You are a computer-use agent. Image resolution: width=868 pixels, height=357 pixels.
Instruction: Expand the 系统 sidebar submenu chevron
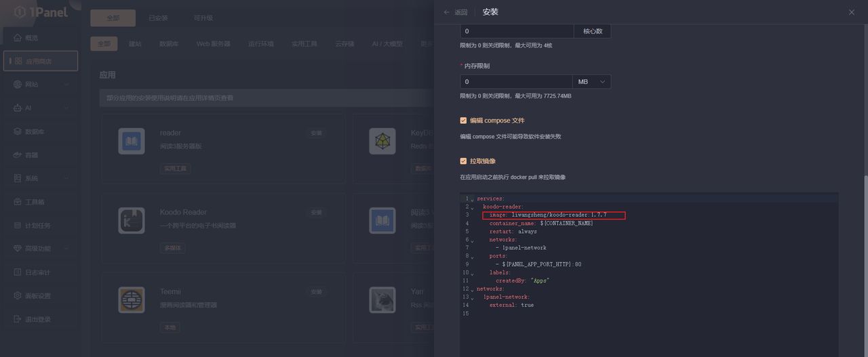(66, 178)
